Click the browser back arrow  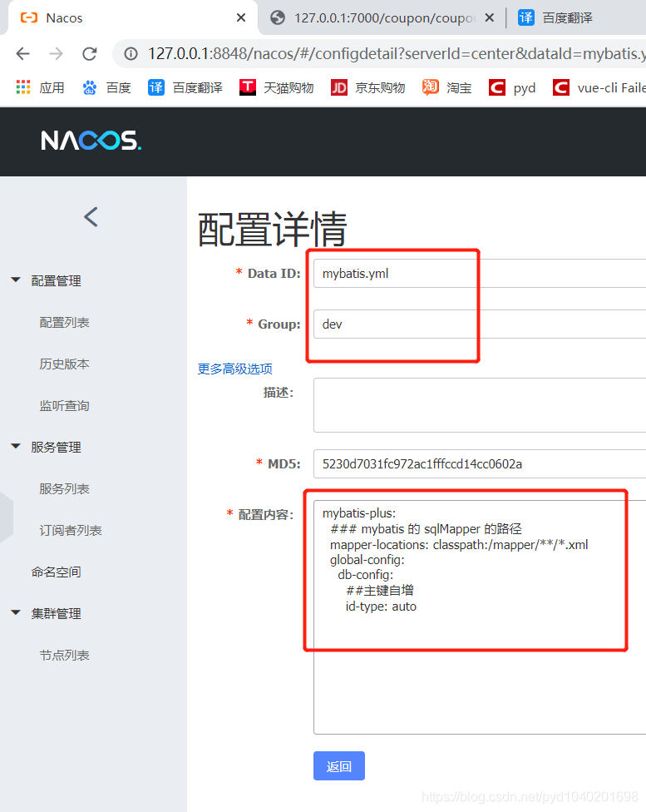tap(22, 53)
